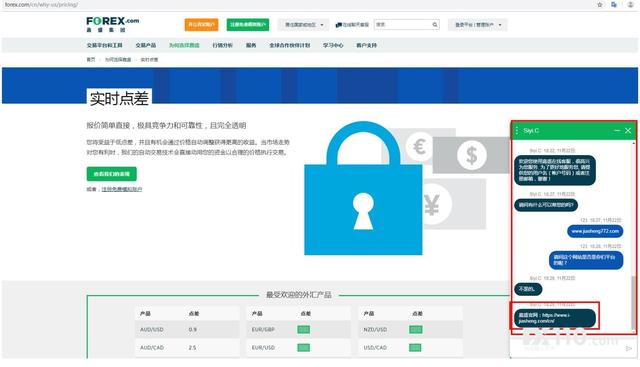Close the Siyi C chat window
The height and width of the screenshot is (367, 640).
[628, 130]
